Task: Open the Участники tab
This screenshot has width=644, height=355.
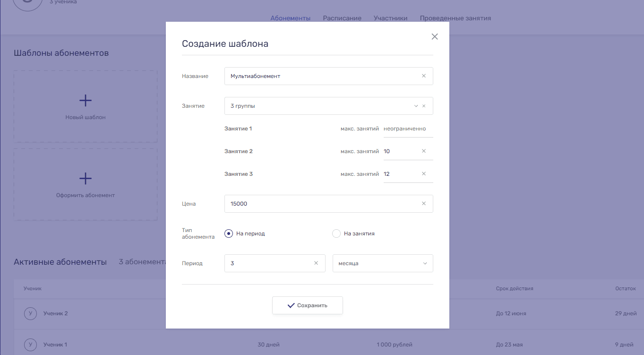Action: (x=390, y=18)
